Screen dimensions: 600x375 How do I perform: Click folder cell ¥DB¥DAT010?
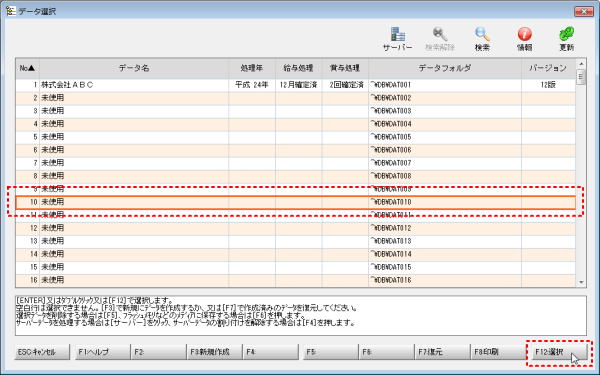coord(445,202)
